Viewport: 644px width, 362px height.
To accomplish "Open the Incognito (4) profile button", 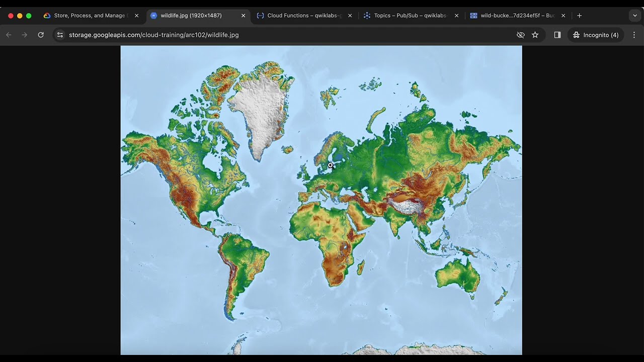I will (596, 35).
